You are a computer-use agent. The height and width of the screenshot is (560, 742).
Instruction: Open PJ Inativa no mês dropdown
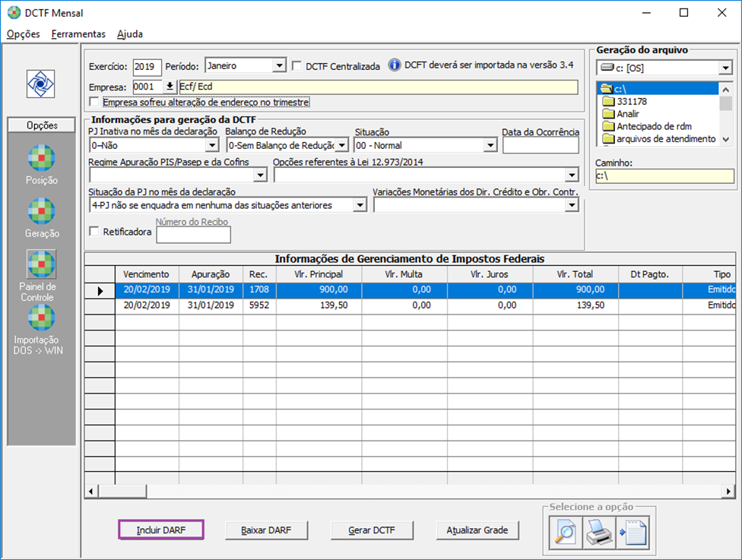212,145
